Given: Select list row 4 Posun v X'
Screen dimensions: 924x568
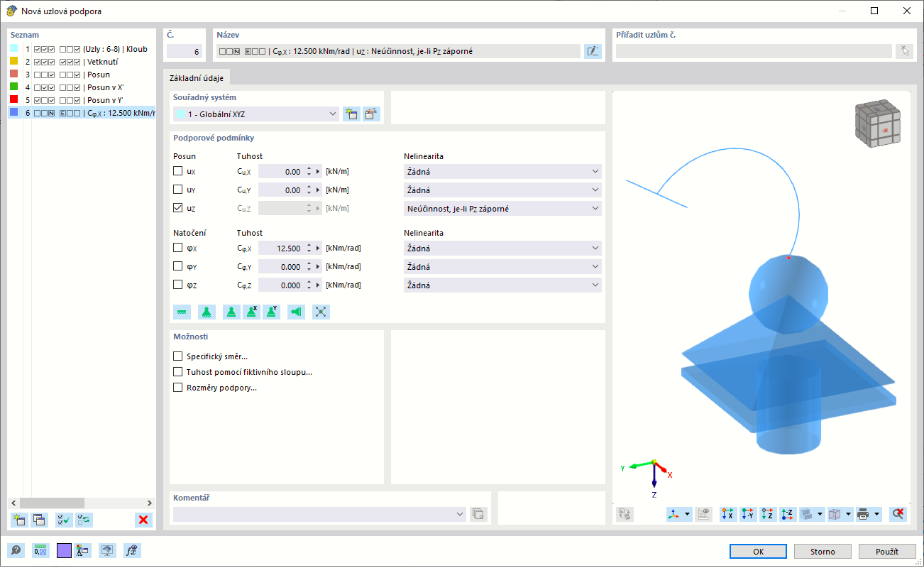Looking at the screenshot, I should (x=82, y=87).
